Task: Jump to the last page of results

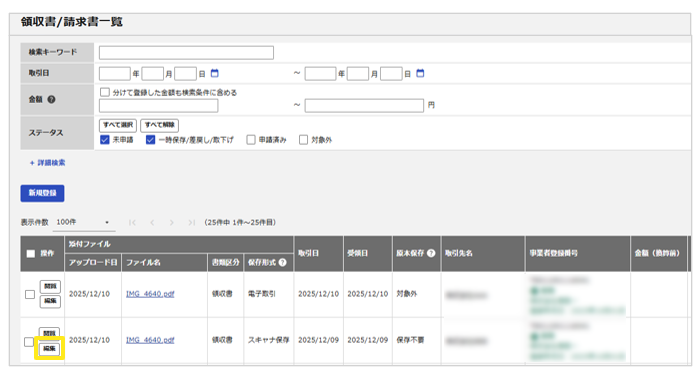Action: tap(192, 222)
